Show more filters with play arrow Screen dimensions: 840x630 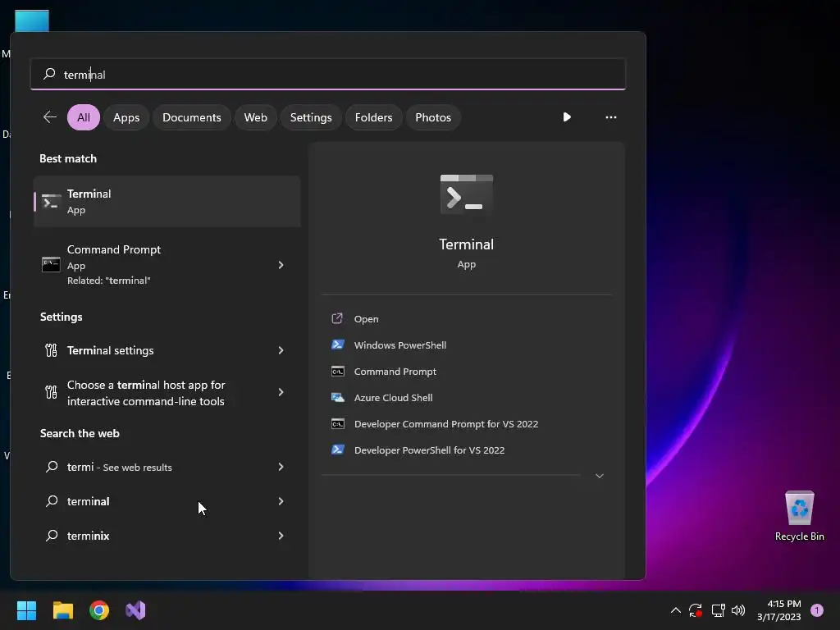coord(567,116)
